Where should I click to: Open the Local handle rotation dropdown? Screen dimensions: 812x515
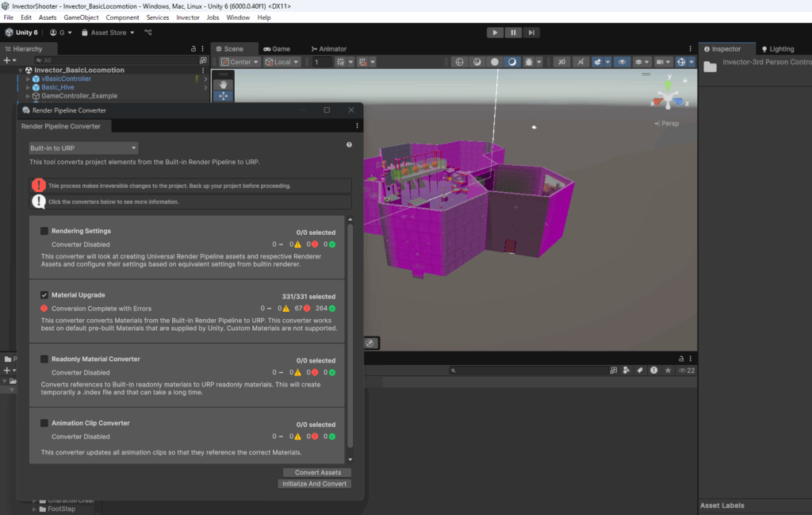[282, 62]
